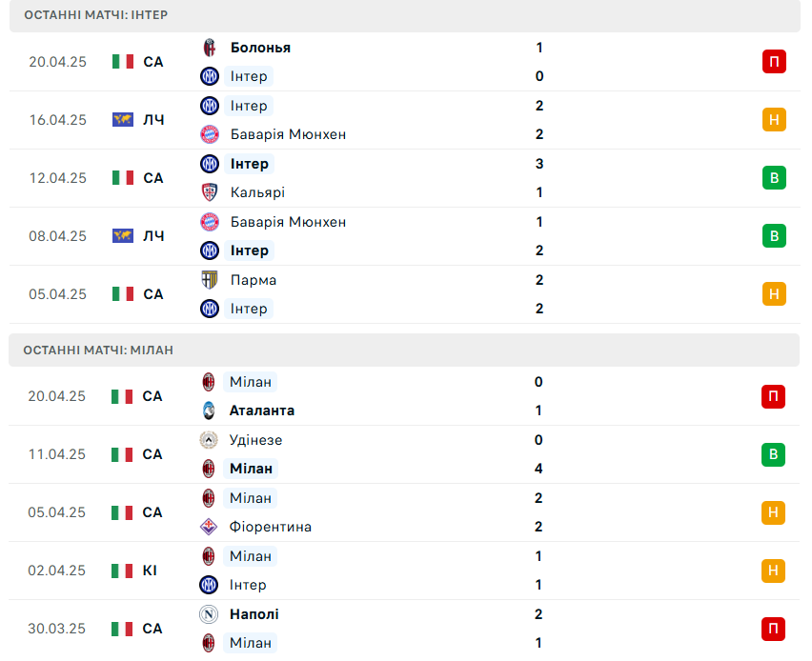Click Bayern Munich crest in 16.04.25 match

pos(210,134)
